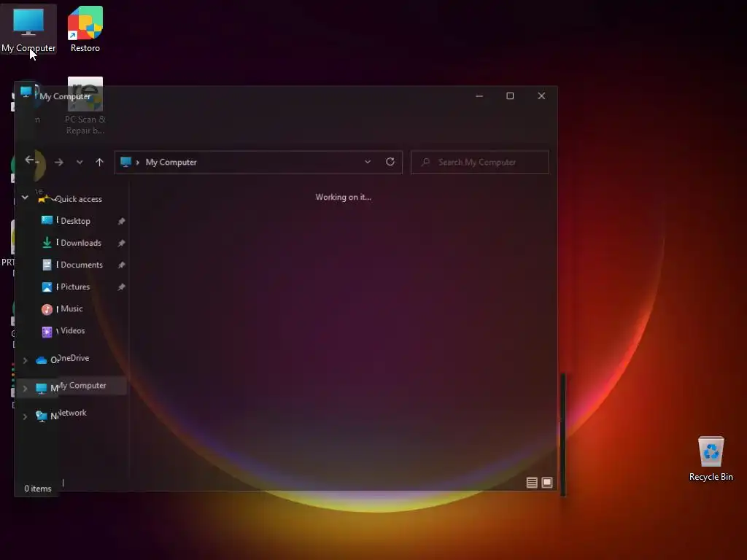Click the Music note icon
This screenshot has height=560, width=747.
[47, 309]
